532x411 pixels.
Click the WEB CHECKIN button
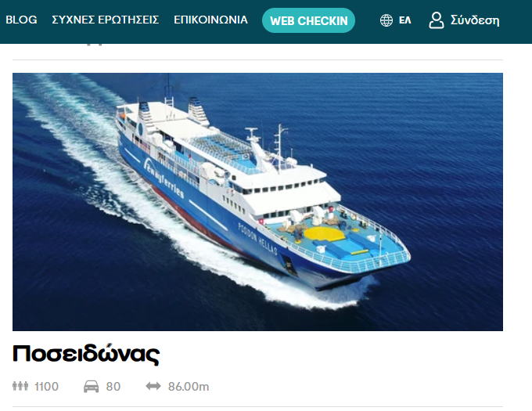point(309,20)
